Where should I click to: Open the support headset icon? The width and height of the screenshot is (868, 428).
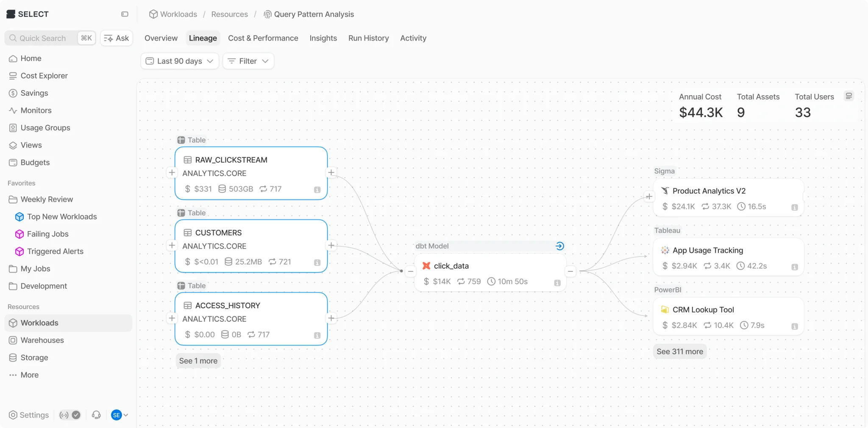click(96, 415)
